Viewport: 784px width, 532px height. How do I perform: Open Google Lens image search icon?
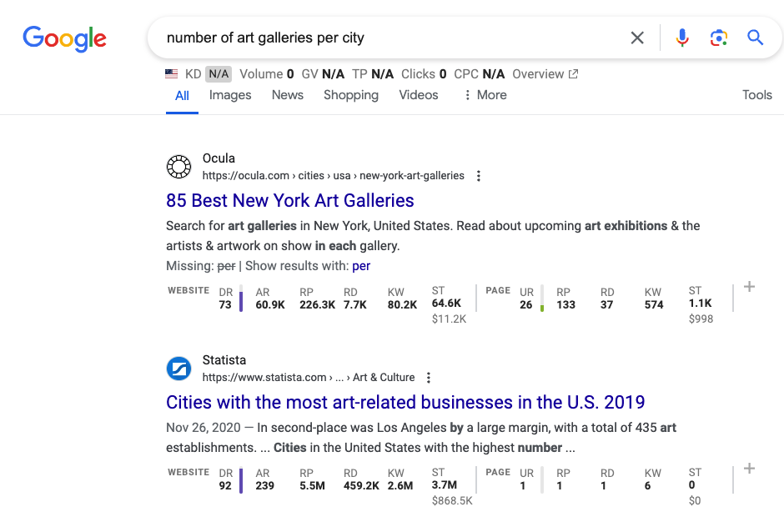(x=718, y=38)
